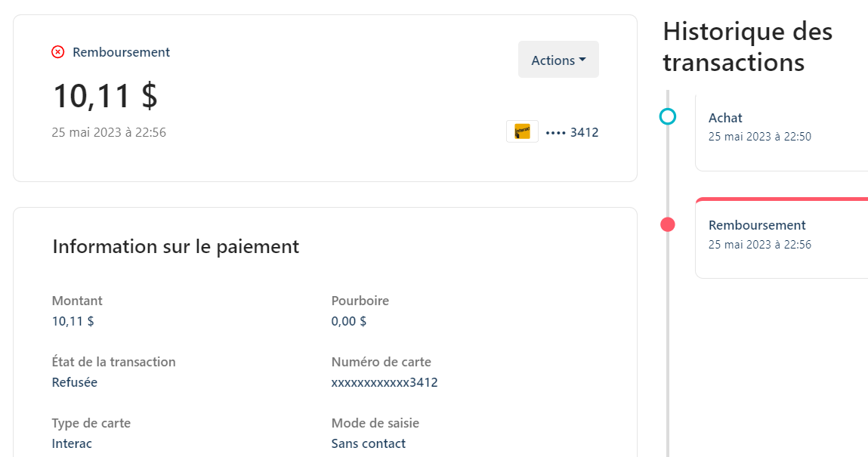Click the large 10,11 $ amount heading
Screen dimensions: 868x457
coord(105,96)
